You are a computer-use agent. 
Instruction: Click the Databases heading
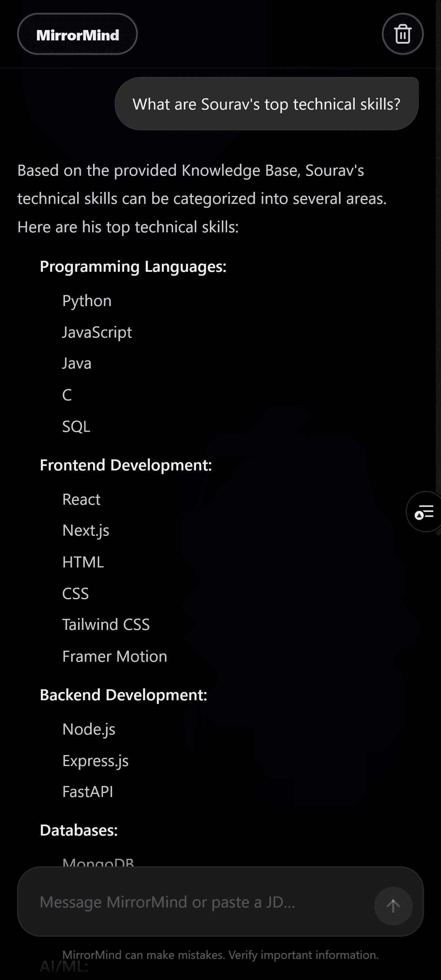tap(79, 830)
